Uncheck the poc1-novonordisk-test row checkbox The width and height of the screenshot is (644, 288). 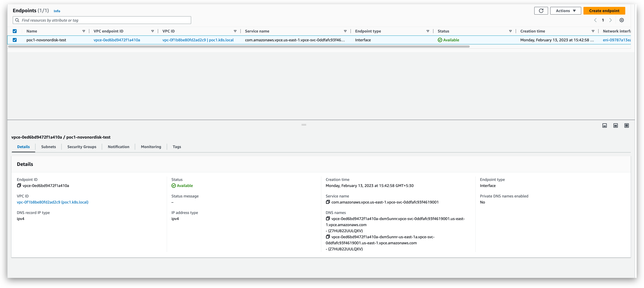pyautogui.click(x=15, y=40)
